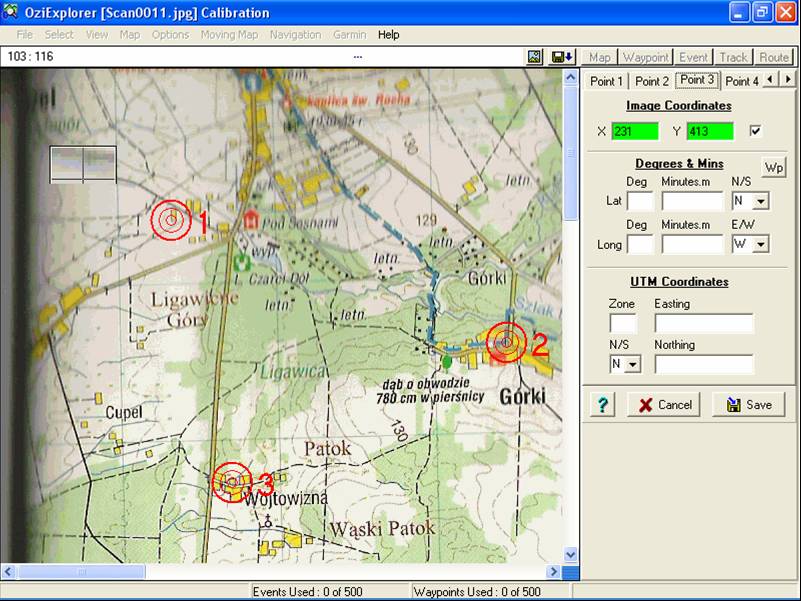Screen dimensions: 801x601
Task: Click the image X coordinate field
Action: point(635,131)
